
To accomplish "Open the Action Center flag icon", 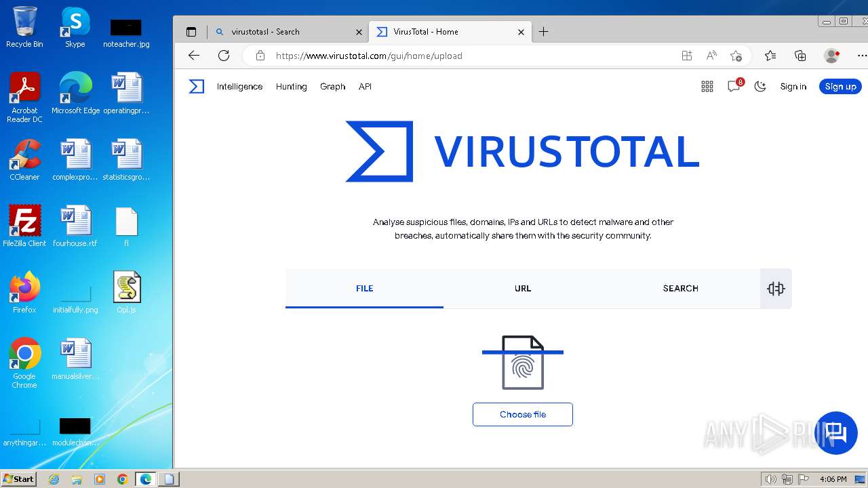I will tap(804, 479).
